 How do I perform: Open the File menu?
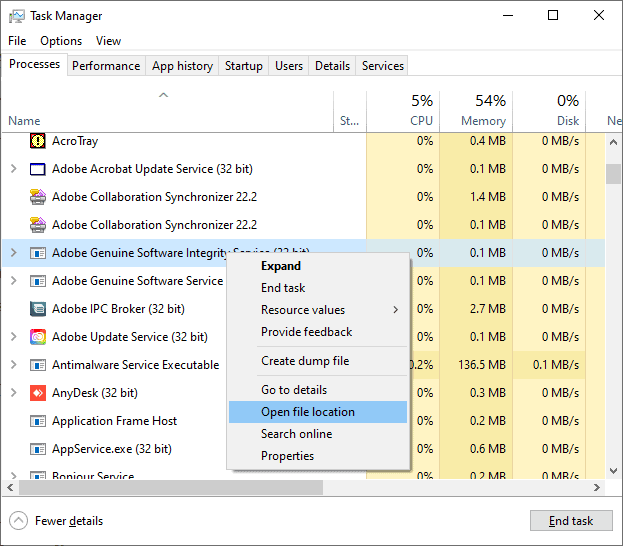coord(17,41)
